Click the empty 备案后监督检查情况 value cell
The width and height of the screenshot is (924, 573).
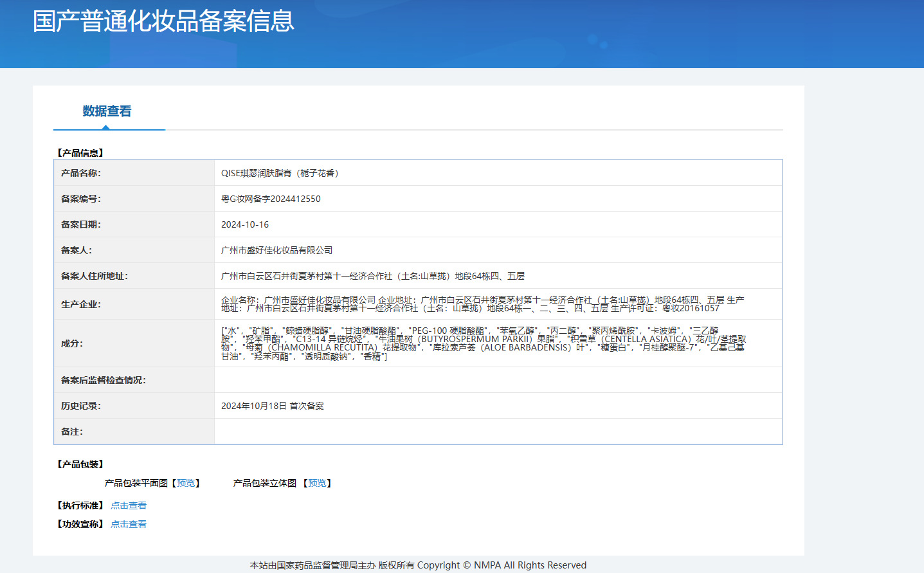(x=498, y=380)
